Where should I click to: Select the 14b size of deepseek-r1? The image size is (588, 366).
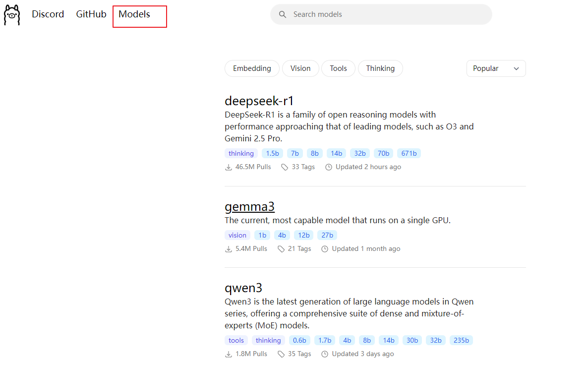336,153
